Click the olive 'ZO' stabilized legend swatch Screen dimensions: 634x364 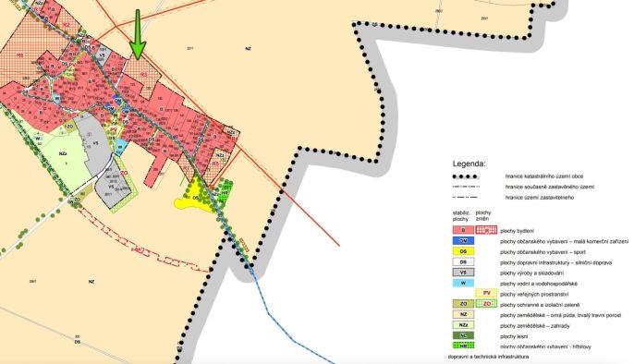[463, 304]
